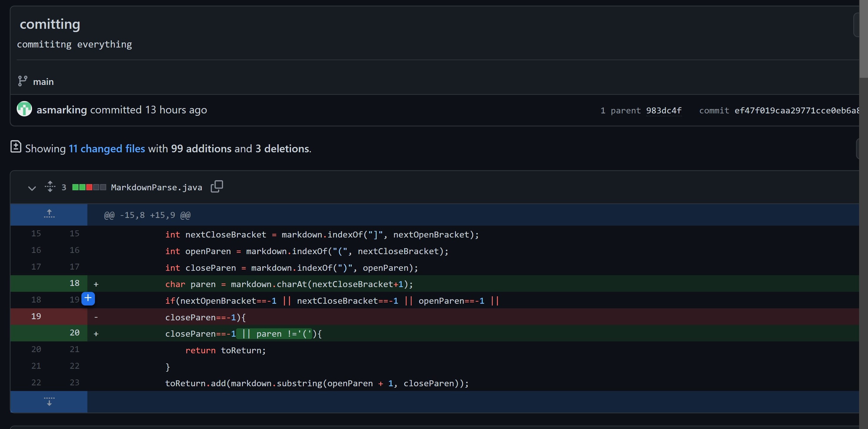Click the hunk header @@ -15,8 +15,9 @@
The height and width of the screenshot is (429, 868).
click(147, 215)
